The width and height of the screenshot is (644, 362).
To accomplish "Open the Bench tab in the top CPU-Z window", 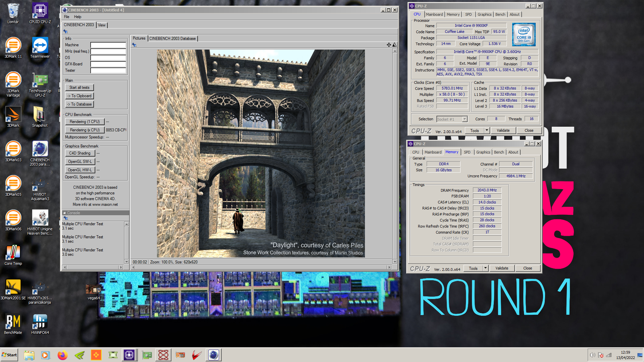I will pos(500,14).
